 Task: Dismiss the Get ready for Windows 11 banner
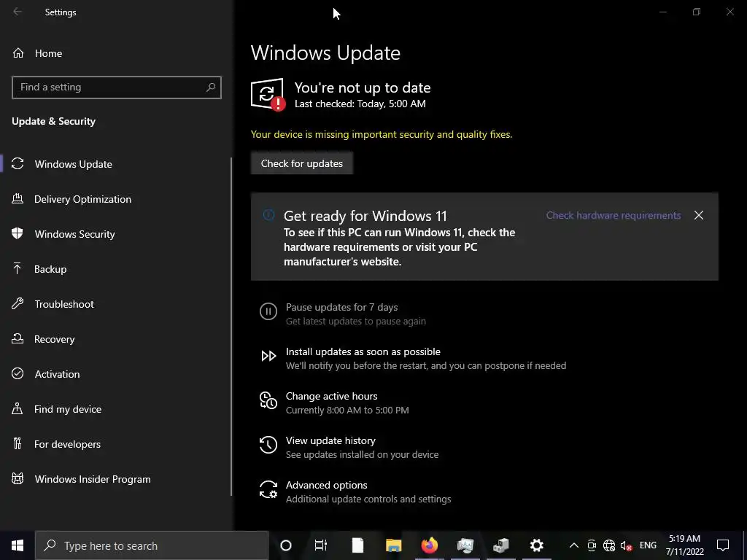pyautogui.click(x=699, y=215)
